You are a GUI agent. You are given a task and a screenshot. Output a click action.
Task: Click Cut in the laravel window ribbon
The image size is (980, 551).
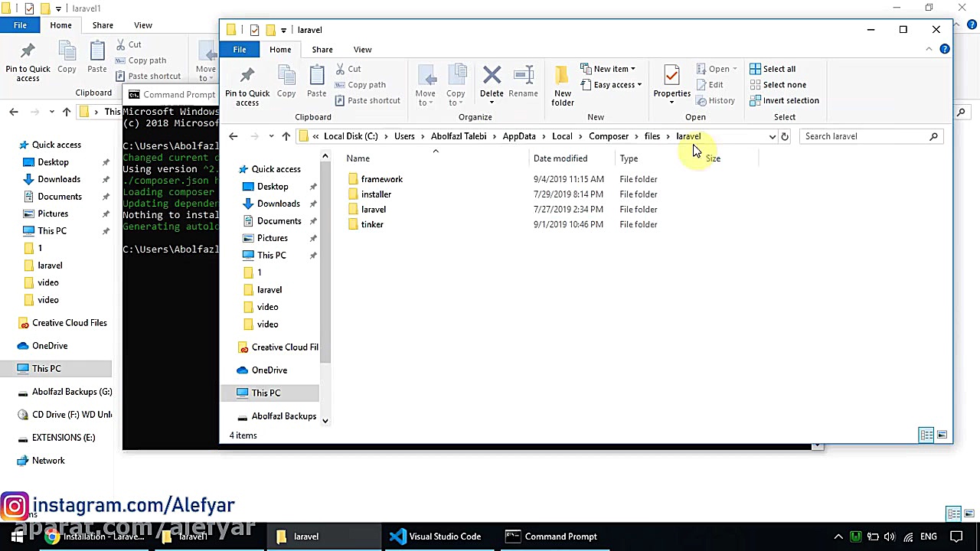pyautogui.click(x=347, y=69)
